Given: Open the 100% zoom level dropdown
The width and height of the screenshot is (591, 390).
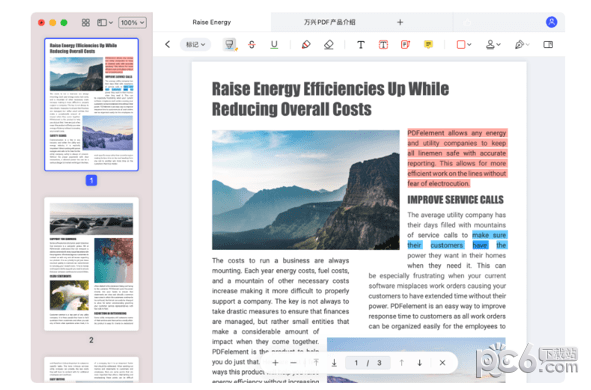Looking at the screenshot, I should [x=132, y=23].
